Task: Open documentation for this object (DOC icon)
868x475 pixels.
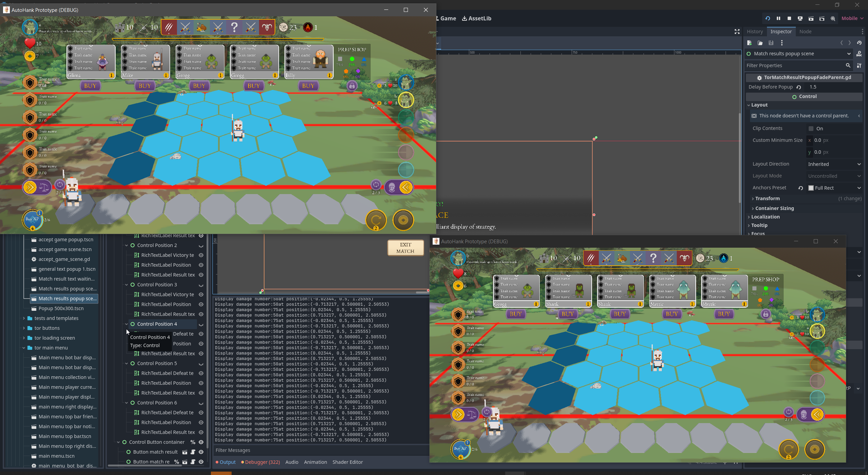Action: tap(859, 54)
